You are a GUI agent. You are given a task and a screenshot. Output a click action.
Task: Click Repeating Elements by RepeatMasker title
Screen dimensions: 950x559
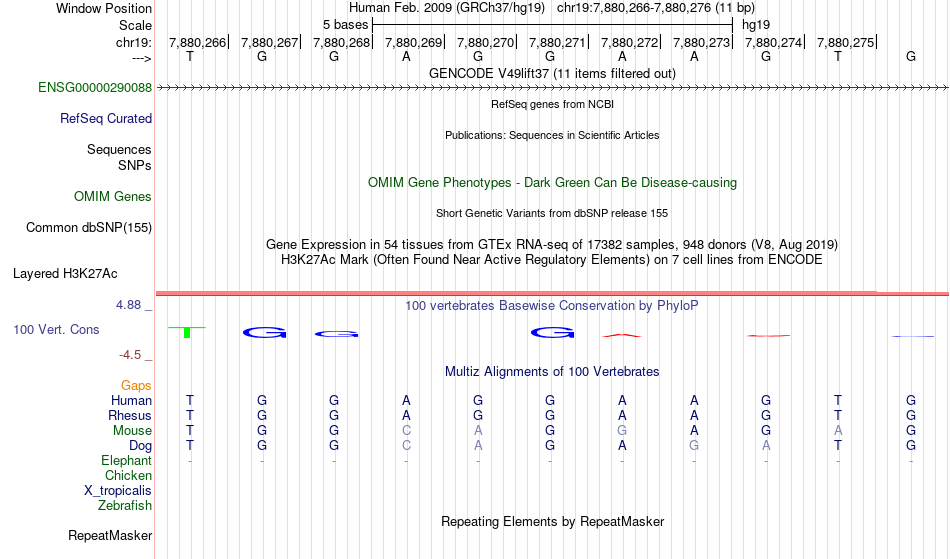click(553, 522)
